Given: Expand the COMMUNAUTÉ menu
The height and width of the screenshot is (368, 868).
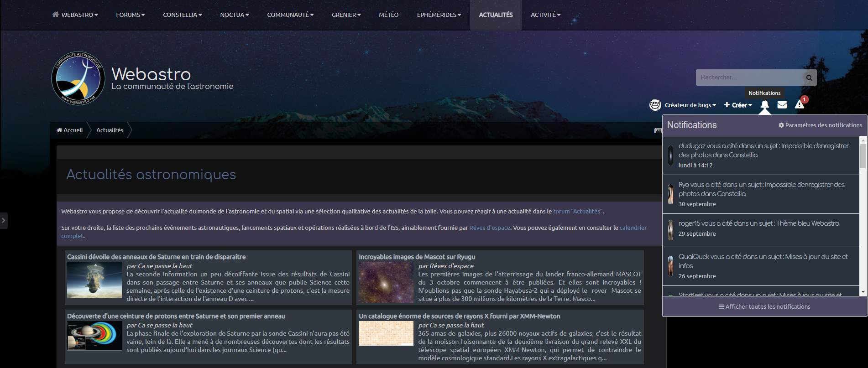Looking at the screenshot, I should pos(290,15).
